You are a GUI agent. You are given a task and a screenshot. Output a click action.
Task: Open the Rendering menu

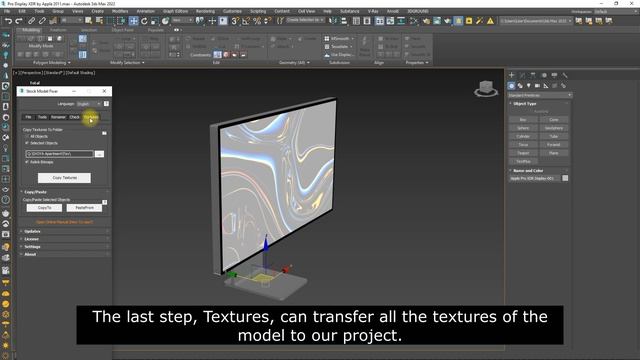pyautogui.click(x=205, y=11)
